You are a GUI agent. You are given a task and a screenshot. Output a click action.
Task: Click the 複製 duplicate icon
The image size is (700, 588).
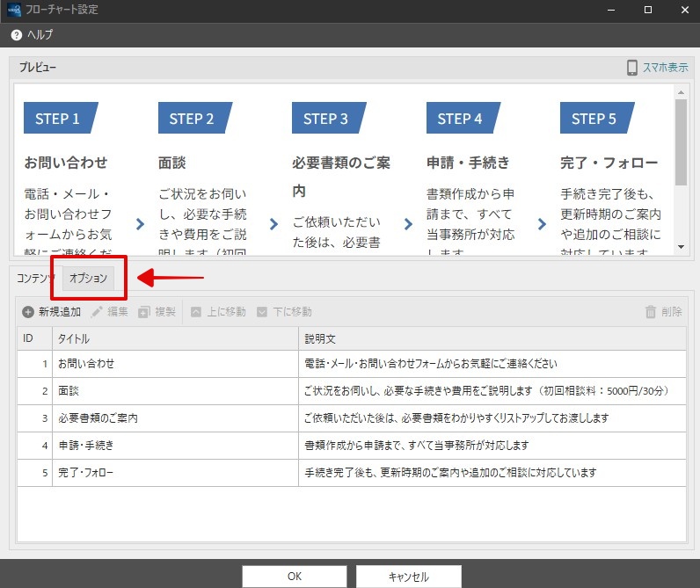(x=143, y=312)
